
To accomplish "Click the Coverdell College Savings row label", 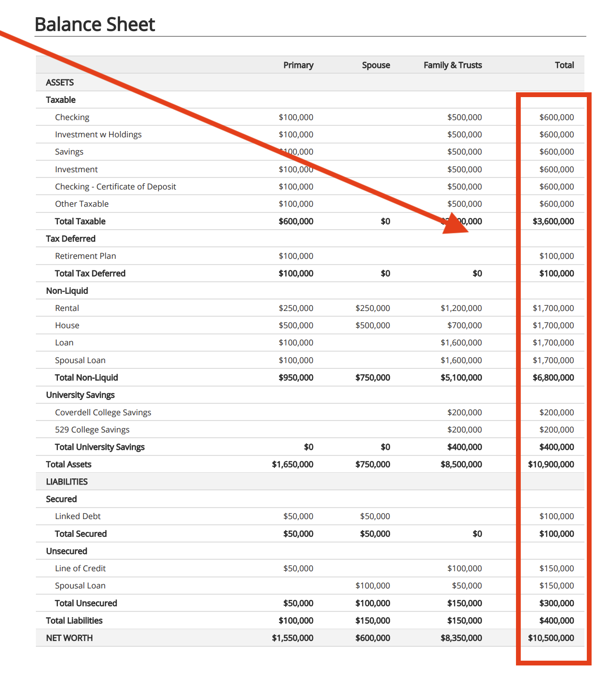I will 103,412.
